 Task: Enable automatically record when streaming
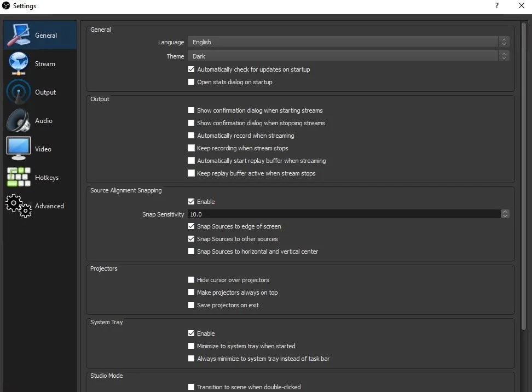[192, 136]
